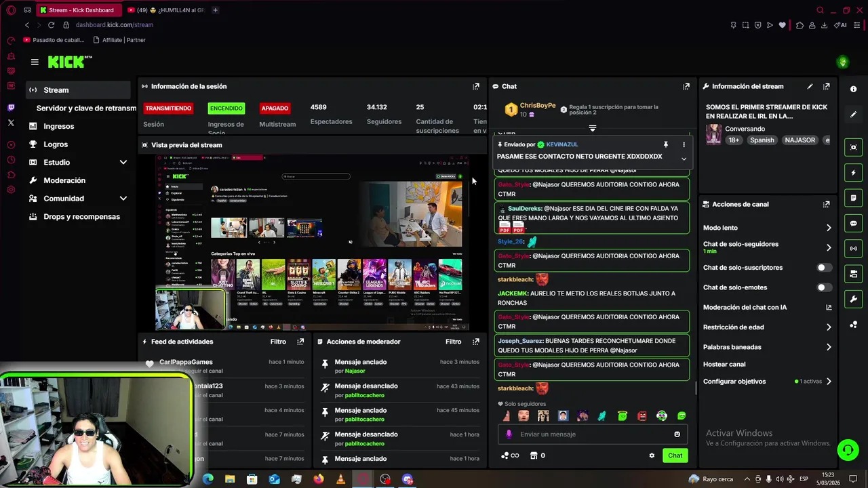Insert the green smiley emote in chat

pos(682,416)
